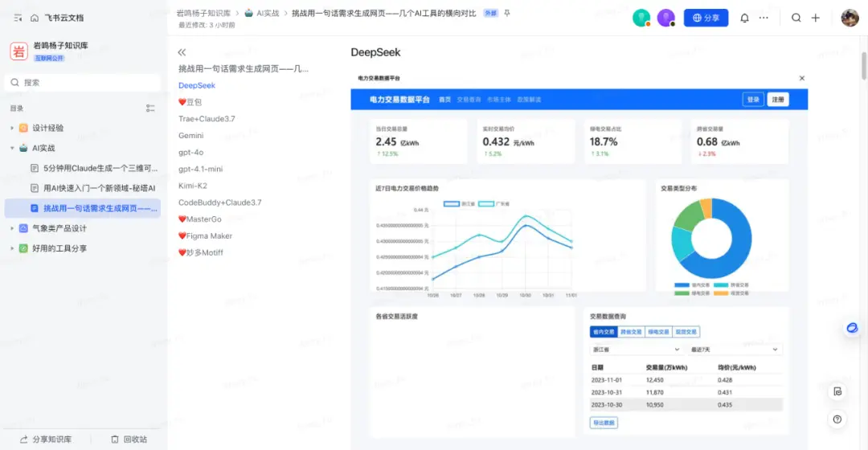This screenshot has width=868, height=450.
Task: Open the more options ellipsis menu
Action: (x=764, y=18)
